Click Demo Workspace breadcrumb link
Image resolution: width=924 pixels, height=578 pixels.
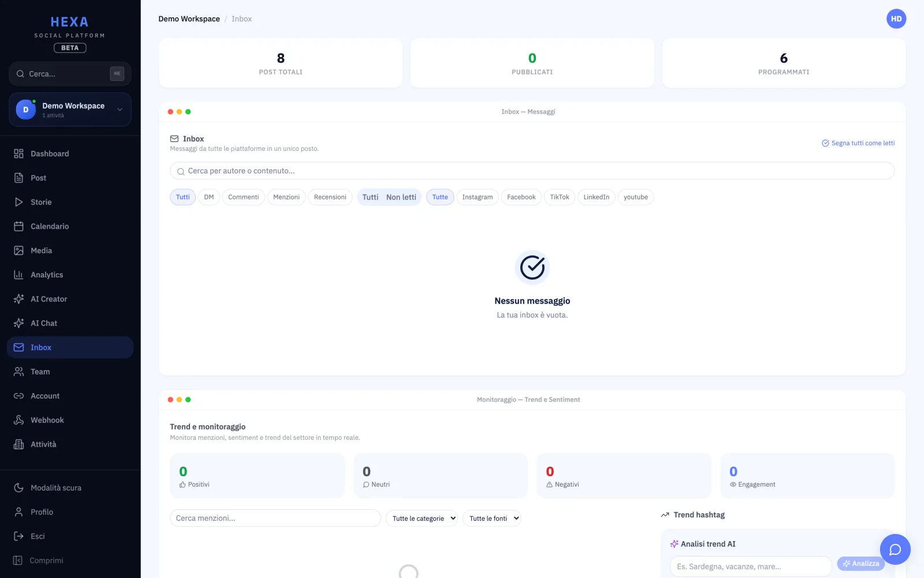click(189, 19)
